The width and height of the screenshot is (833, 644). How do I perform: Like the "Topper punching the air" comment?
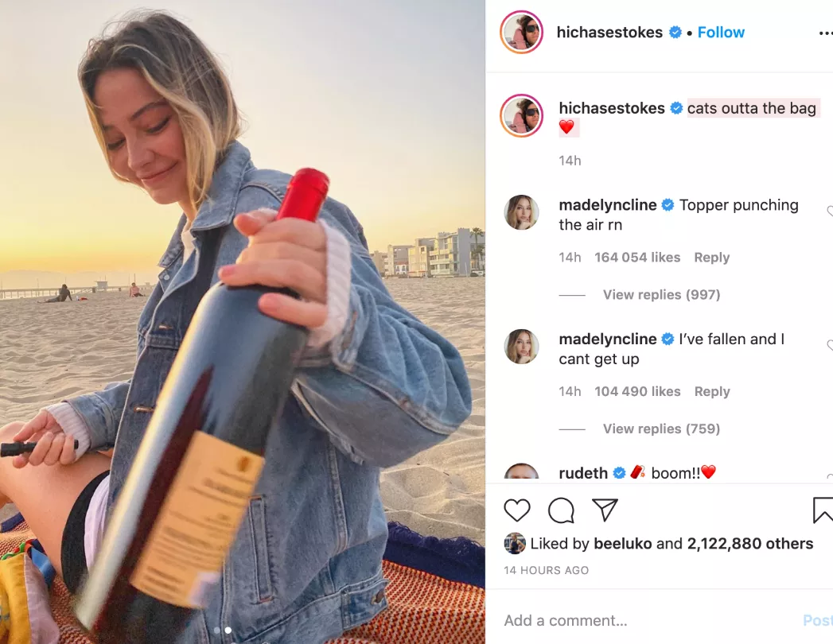click(x=829, y=211)
